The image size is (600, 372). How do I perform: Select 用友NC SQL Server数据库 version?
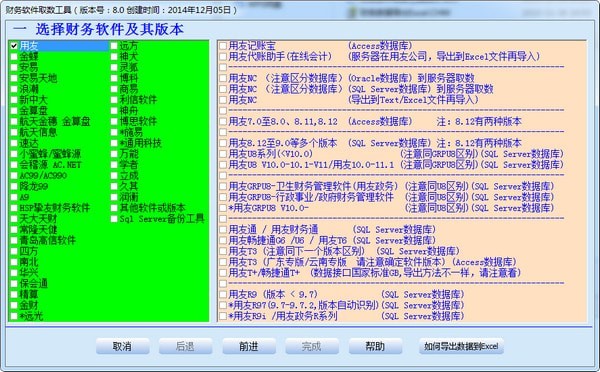click(223, 89)
